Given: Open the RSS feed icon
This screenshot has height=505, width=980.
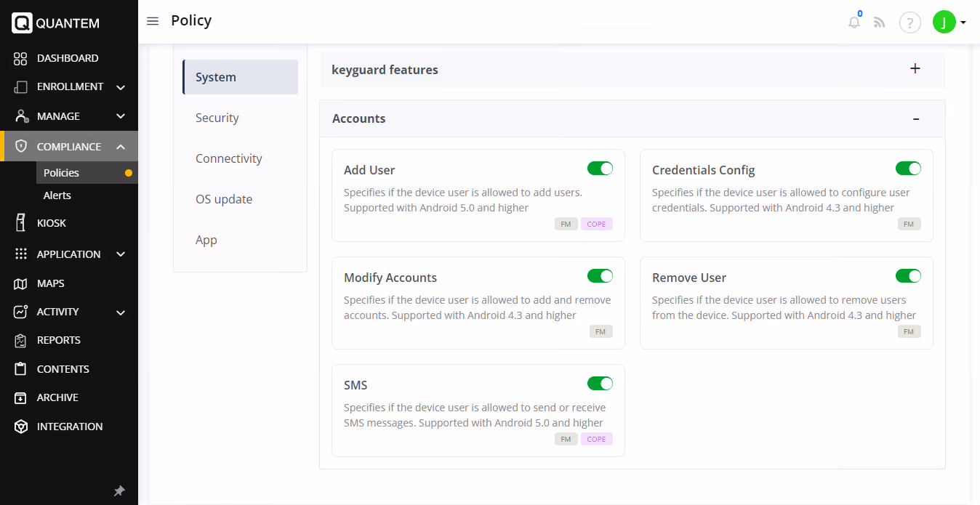Looking at the screenshot, I should click(880, 23).
